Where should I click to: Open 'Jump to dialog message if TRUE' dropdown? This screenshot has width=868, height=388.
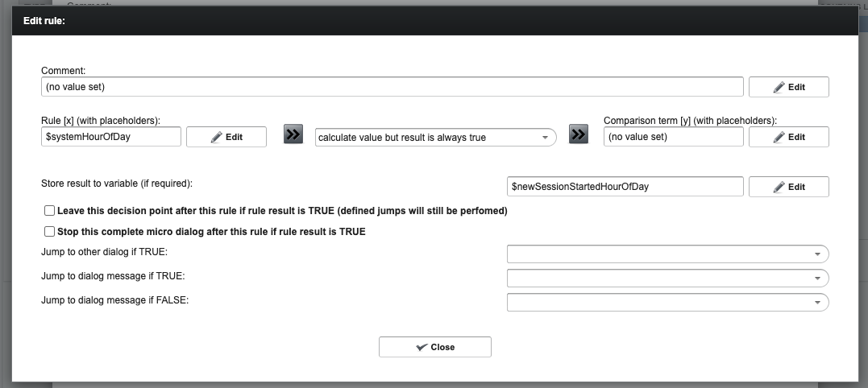point(667,278)
